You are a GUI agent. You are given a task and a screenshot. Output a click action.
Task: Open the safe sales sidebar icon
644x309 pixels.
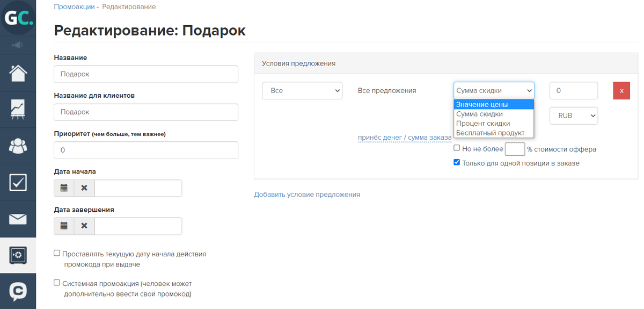18,255
